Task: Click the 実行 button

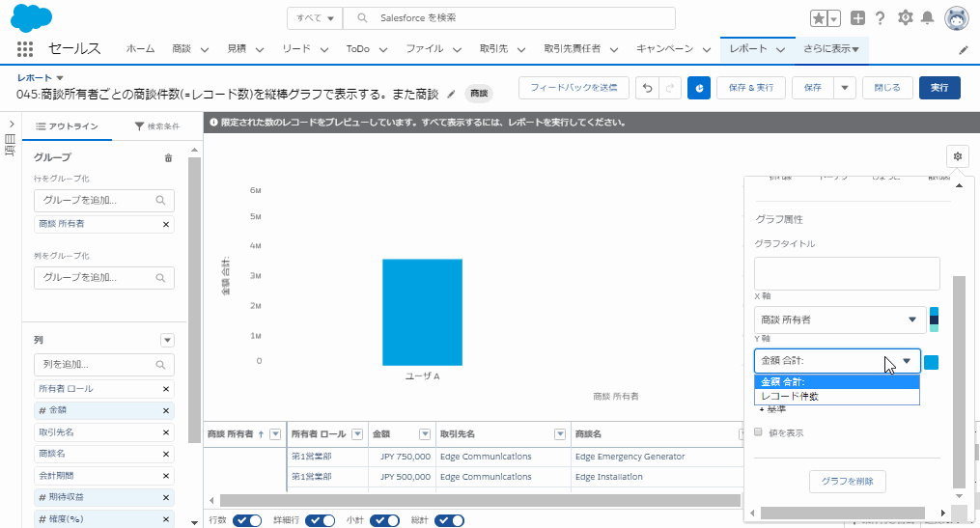Action: 939,88
